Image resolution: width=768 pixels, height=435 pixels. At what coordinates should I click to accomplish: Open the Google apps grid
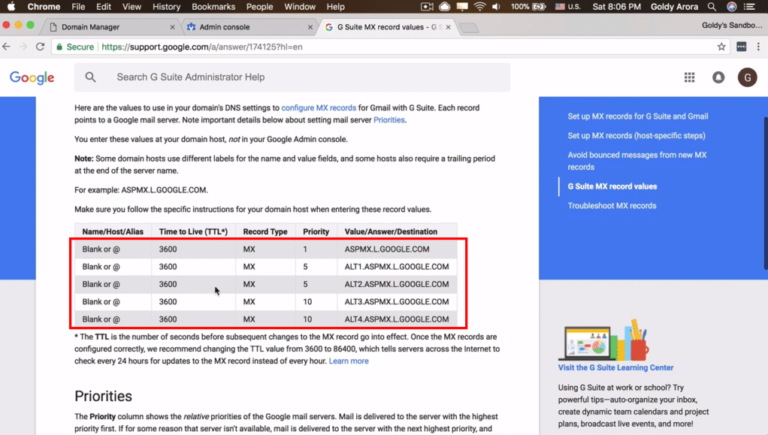tap(689, 77)
